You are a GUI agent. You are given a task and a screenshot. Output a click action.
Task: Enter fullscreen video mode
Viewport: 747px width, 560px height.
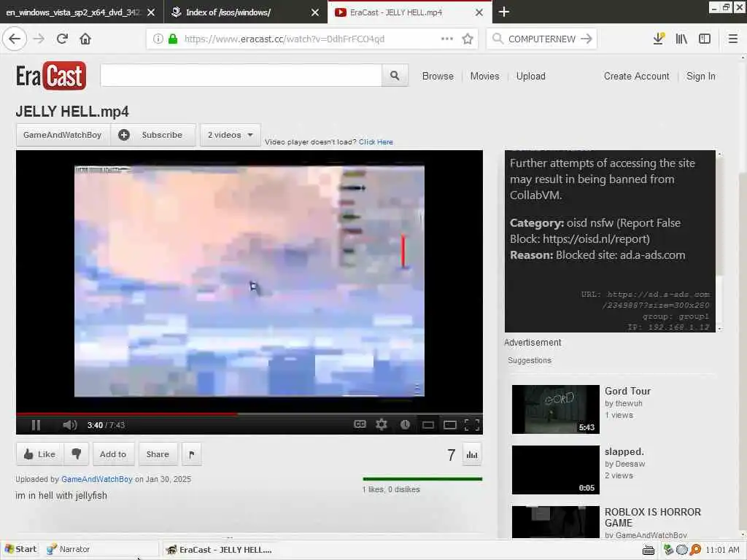coord(472,425)
